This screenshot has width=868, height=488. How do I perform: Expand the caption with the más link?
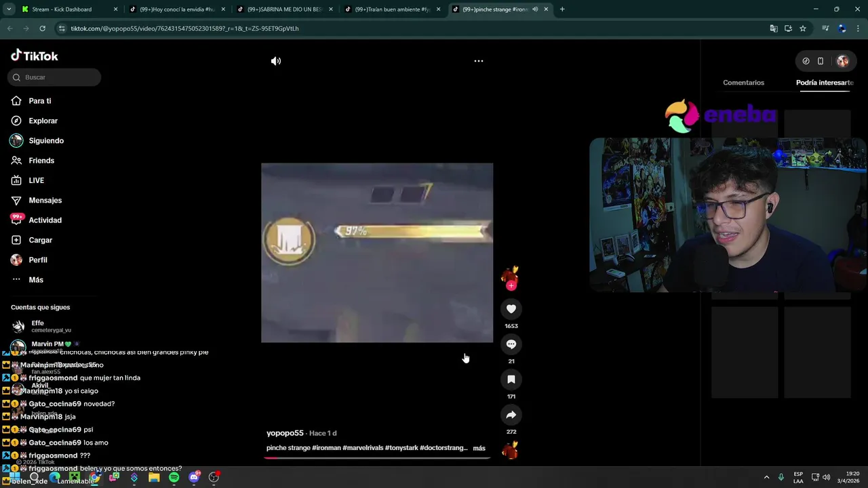pyautogui.click(x=479, y=448)
